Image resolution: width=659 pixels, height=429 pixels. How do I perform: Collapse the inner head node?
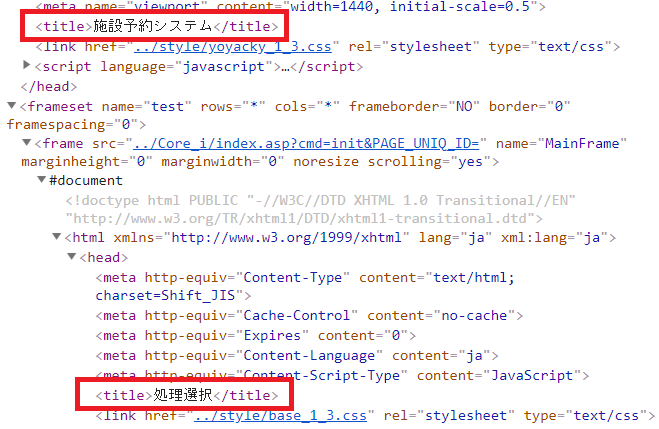pos(72,256)
